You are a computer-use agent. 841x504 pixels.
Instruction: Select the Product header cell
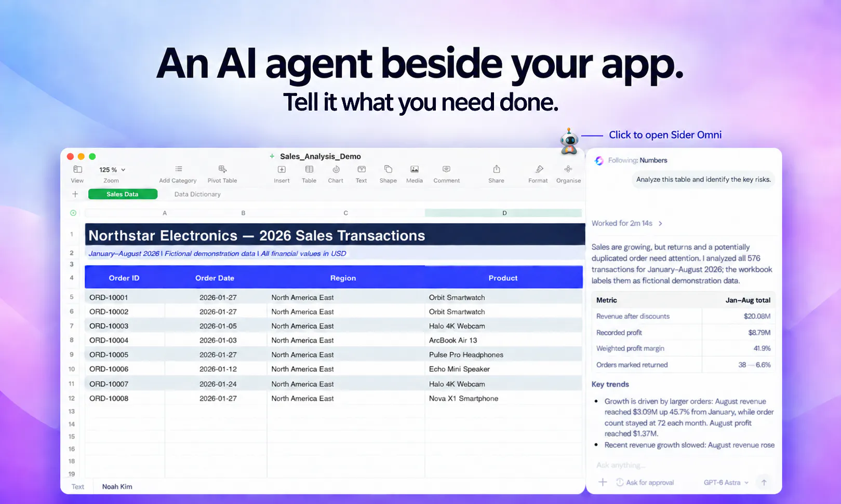pyautogui.click(x=503, y=278)
